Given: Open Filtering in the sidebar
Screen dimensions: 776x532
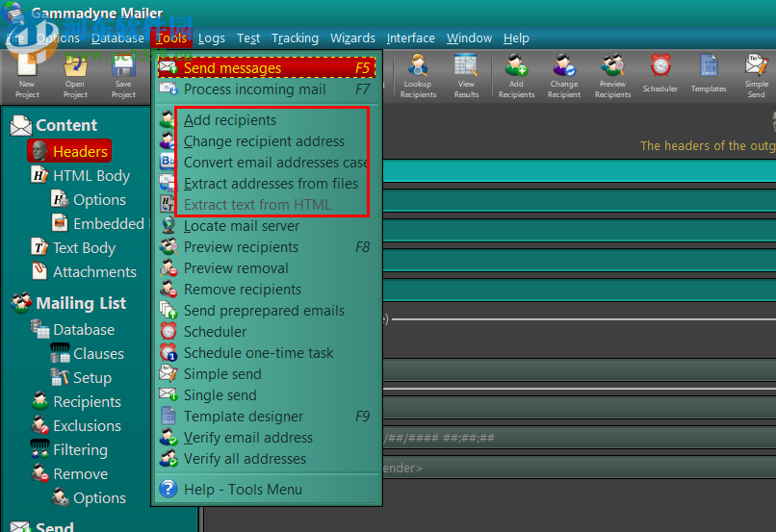Looking at the screenshot, I should (69, 450).
